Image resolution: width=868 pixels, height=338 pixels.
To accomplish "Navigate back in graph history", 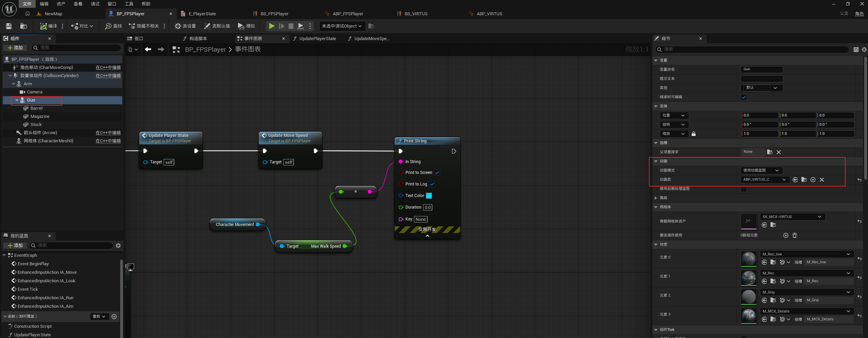I will click(x=148, y=50).
